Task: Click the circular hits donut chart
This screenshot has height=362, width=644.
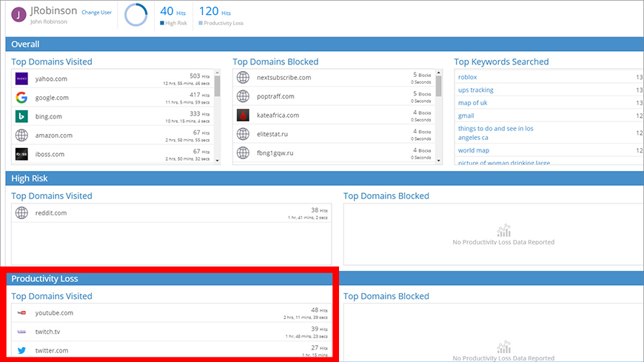Action: click(136, 15)
